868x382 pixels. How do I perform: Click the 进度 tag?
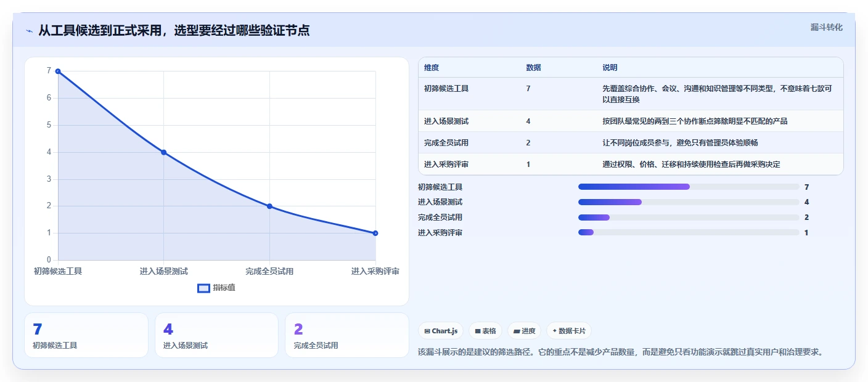click(x=525, y=331)
